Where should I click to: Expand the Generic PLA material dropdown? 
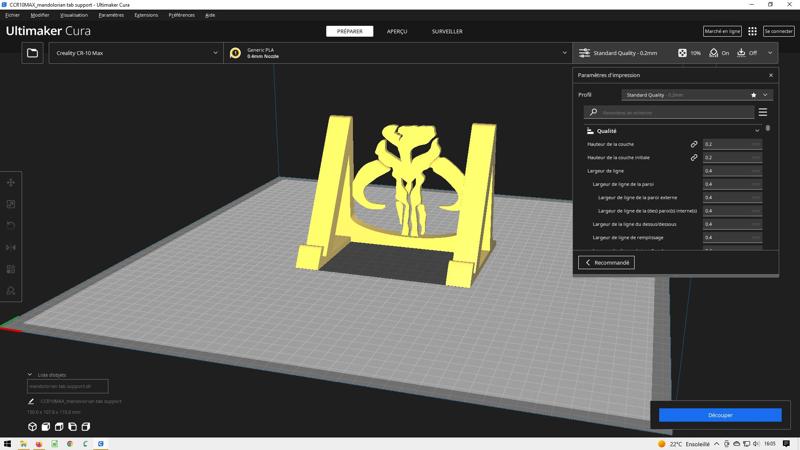click(x=564, y=53)
